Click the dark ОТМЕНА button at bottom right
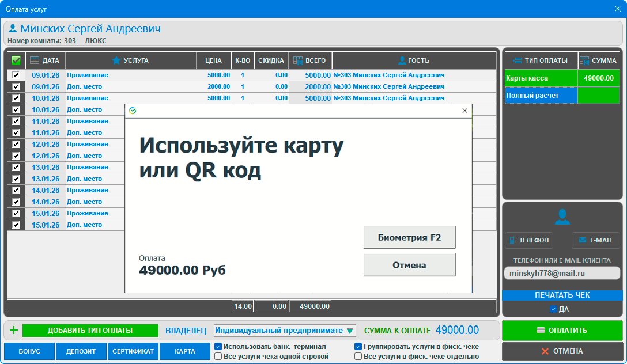This screenshot has width=627, height=364. pos(562,351)
